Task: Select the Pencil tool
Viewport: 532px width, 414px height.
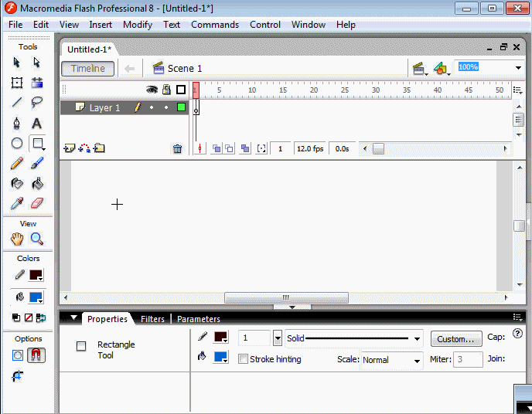Action: (x=17, y=163)
